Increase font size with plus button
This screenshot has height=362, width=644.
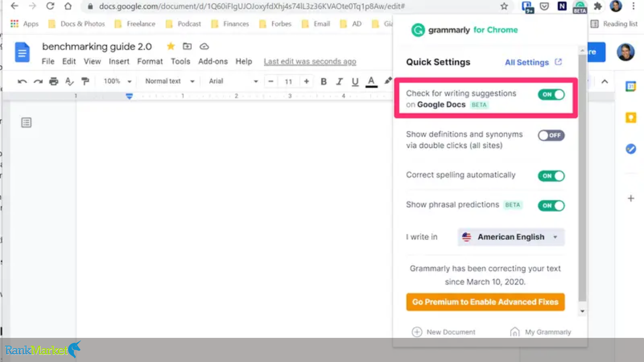(x=306, y=81)
